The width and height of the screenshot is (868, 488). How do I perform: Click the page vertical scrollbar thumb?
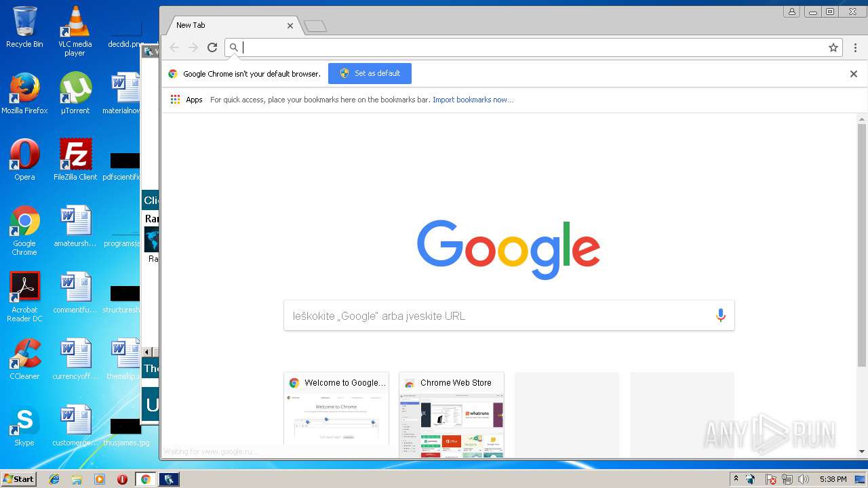[862, 245]
